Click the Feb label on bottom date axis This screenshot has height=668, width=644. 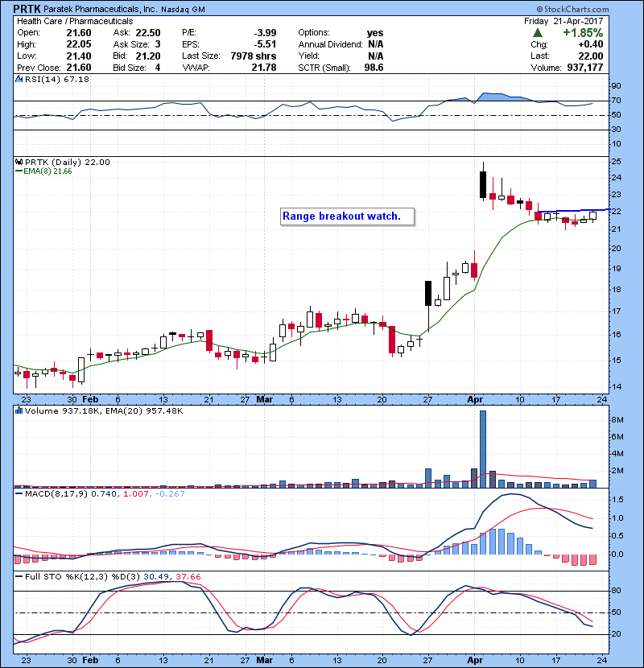pos(90,660)
